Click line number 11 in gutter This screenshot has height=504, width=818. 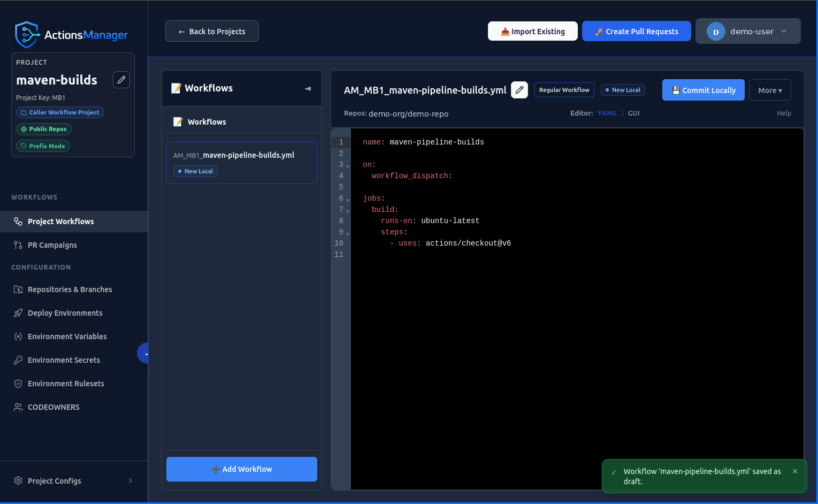tap(339, 254)
